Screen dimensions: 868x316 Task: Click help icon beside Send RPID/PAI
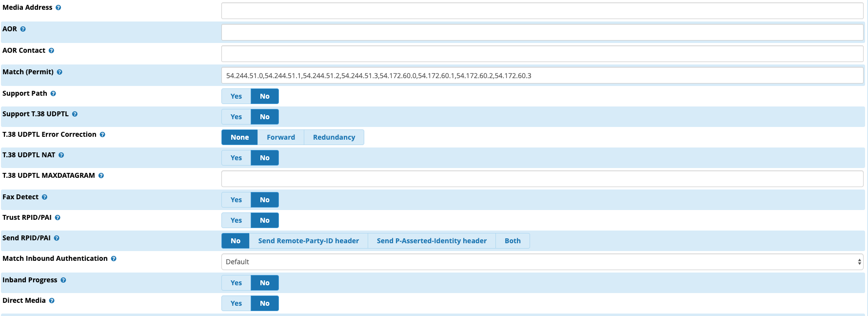click(x=57, y=238)
